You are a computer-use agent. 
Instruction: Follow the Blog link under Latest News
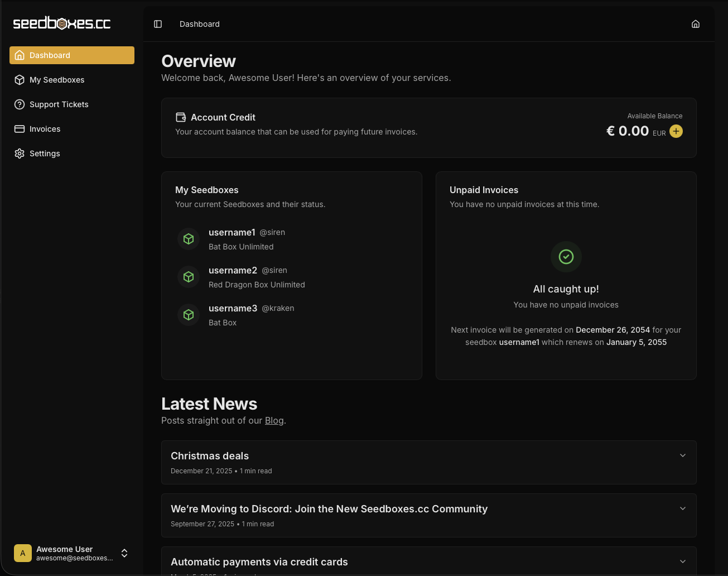[274, 421]
